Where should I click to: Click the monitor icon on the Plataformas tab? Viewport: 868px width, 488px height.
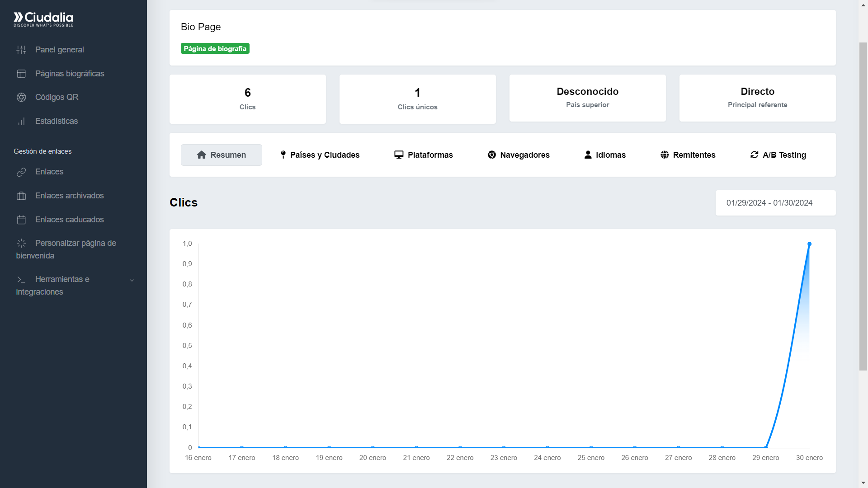[x=398, y=155]
